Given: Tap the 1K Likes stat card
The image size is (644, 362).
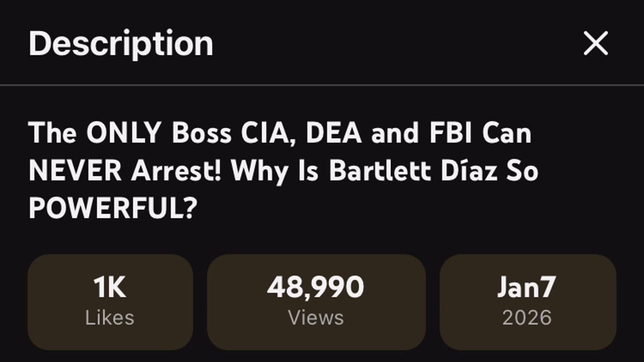Looking at the screenshot, I should pos(110,302).
